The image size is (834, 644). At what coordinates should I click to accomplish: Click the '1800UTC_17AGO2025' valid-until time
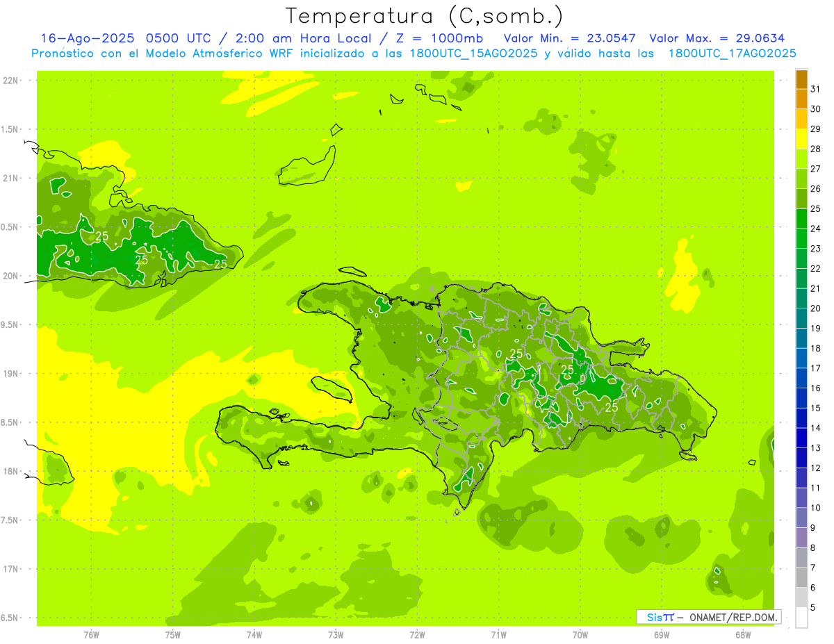732,53
